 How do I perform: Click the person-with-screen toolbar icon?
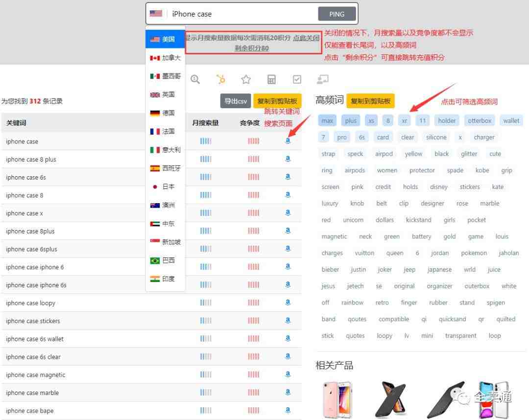tap(322, 80)
